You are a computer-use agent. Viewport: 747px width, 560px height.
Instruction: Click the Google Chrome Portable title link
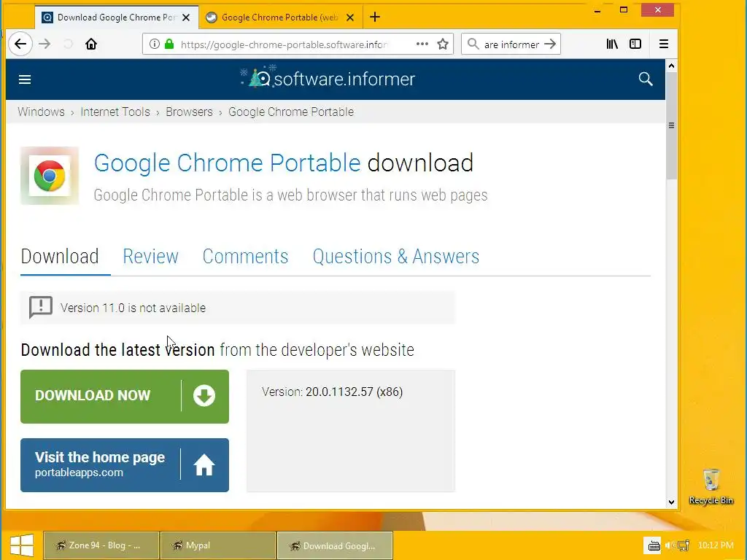pos(228,163)
